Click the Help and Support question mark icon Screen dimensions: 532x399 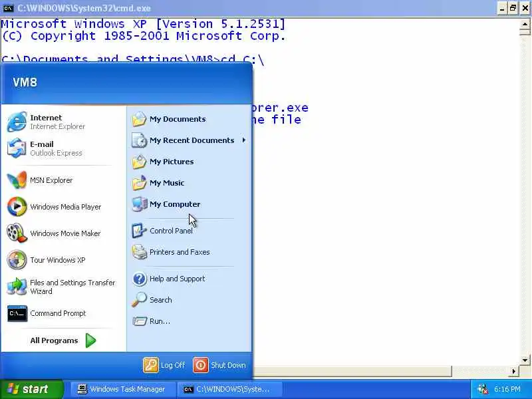tap(139, 279)
